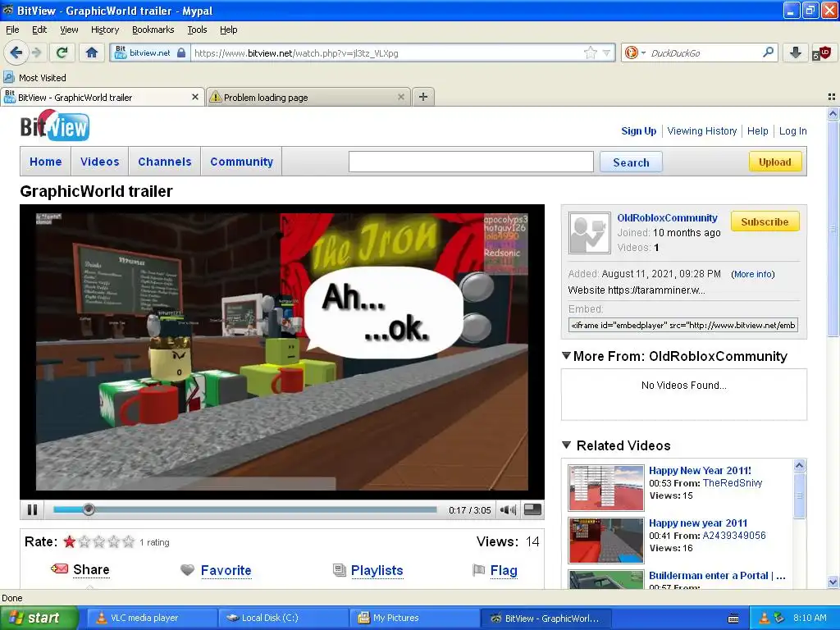Click the Log In link

793,130
